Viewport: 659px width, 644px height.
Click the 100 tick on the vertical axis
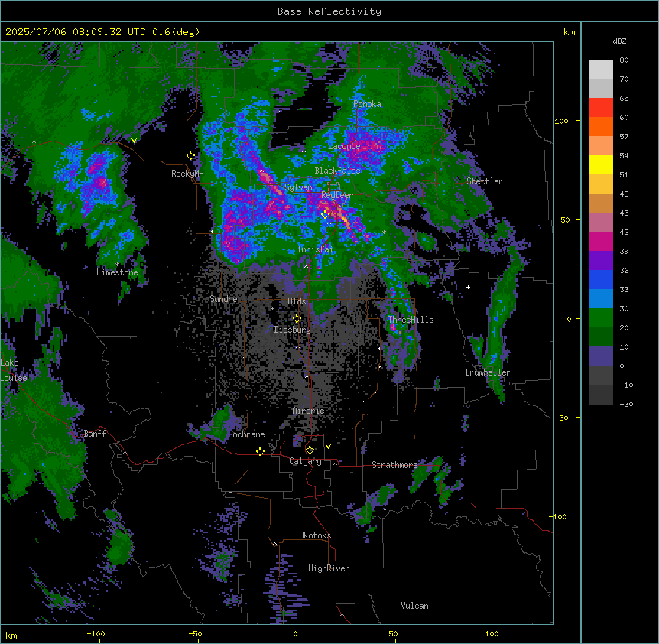coord(561,121)
